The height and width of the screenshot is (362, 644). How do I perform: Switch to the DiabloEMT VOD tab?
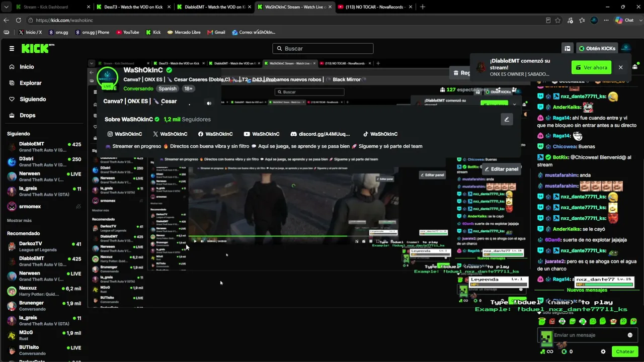pos(214,7)
